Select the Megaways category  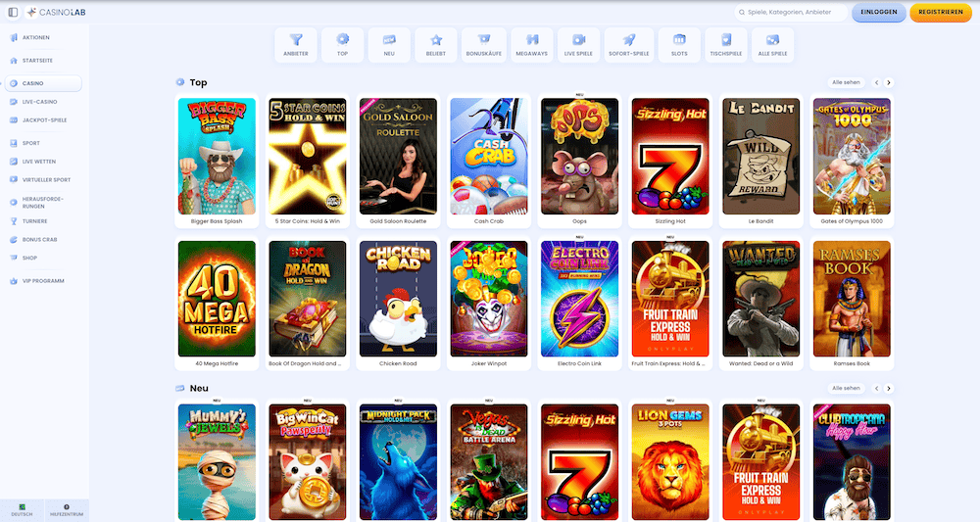coord(532,45)
